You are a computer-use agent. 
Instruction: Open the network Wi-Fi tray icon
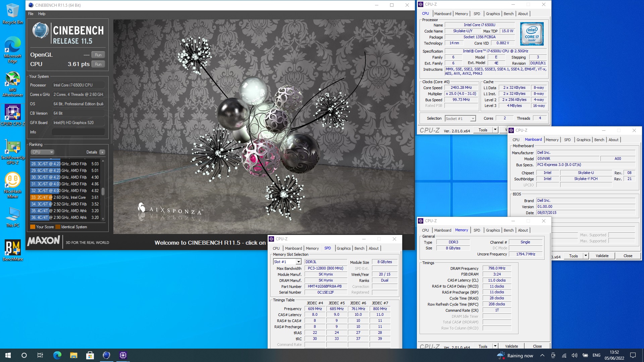[x=564, y=355]
